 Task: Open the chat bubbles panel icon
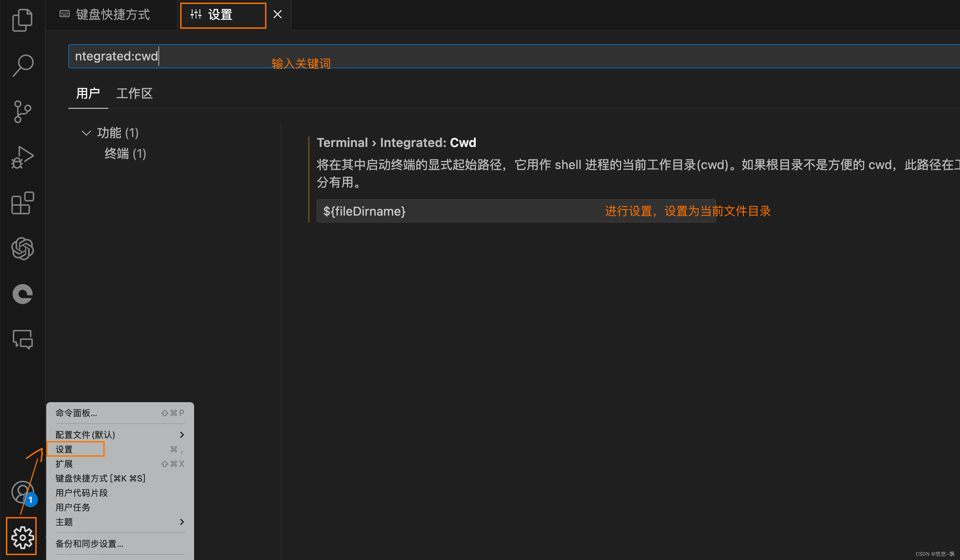click(x=22, y=339)
